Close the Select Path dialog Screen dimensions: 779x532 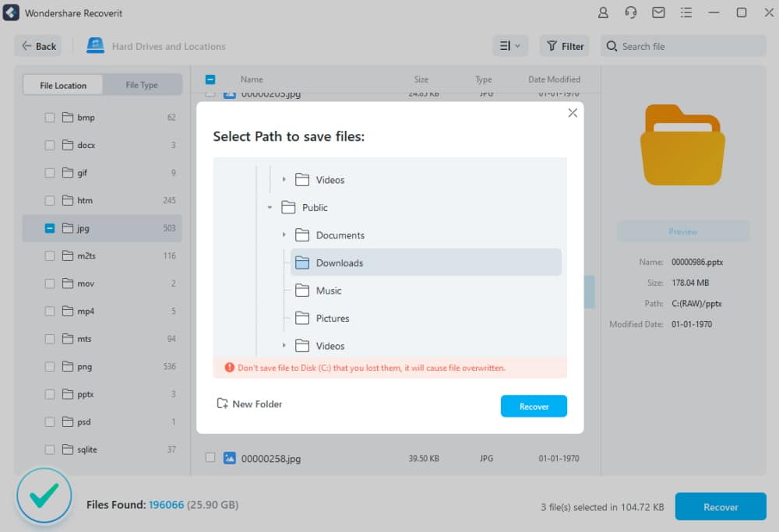point(573,113)
